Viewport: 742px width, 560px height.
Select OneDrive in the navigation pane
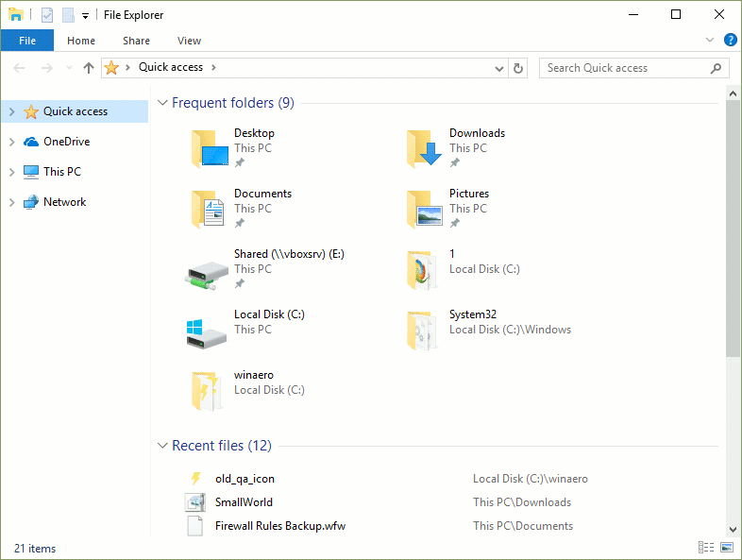(x=67, y=142)
